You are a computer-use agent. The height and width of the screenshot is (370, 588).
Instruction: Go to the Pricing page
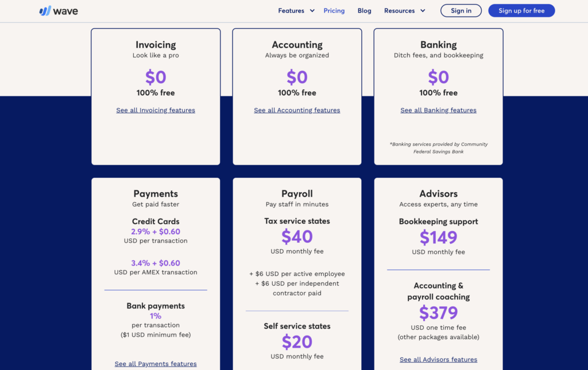coord(334,11)
